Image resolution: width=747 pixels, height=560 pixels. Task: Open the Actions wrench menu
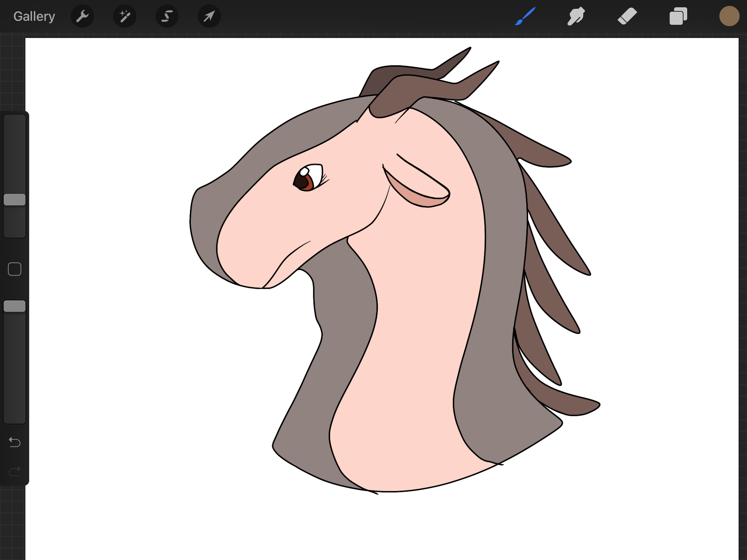point(82,16)
